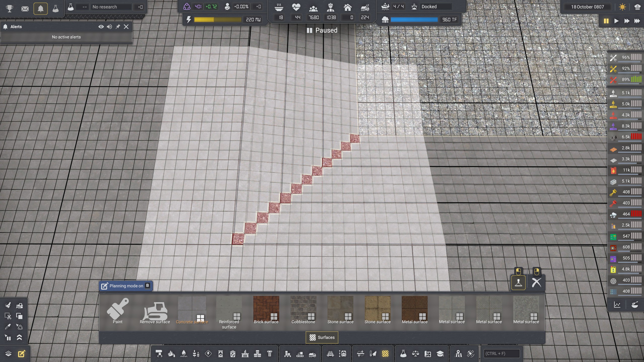Close the Alerts panel
644x362 pixels.
click(126, 27)
